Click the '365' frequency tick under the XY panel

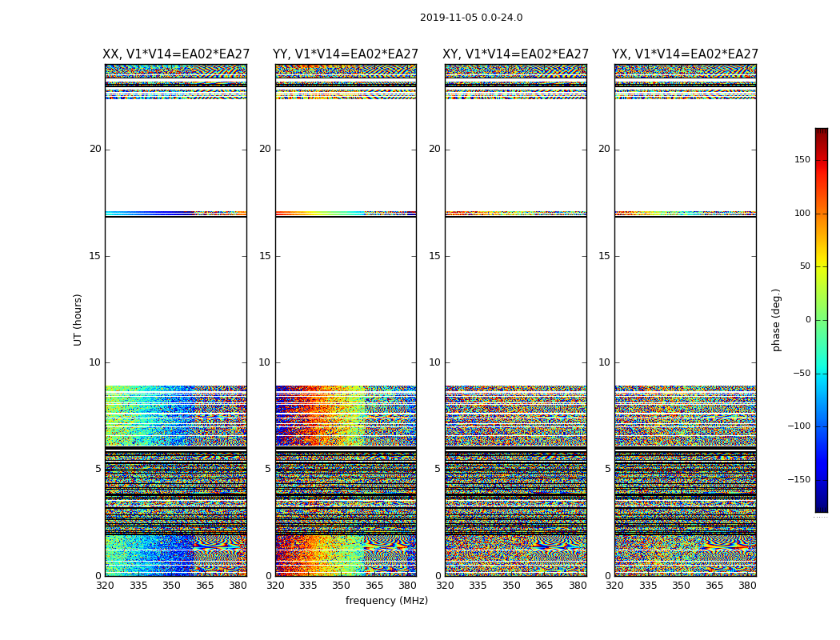tap(544, 586)
